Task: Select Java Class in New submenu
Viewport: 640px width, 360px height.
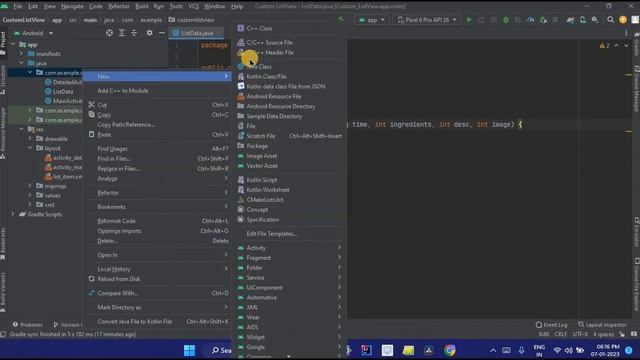Action: tap(289, 67)
